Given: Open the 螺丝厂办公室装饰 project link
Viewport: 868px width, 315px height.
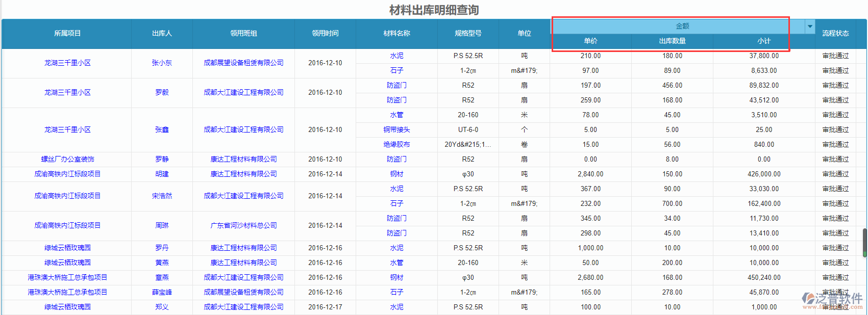Looking at the screenshot, I should [67, 160].
